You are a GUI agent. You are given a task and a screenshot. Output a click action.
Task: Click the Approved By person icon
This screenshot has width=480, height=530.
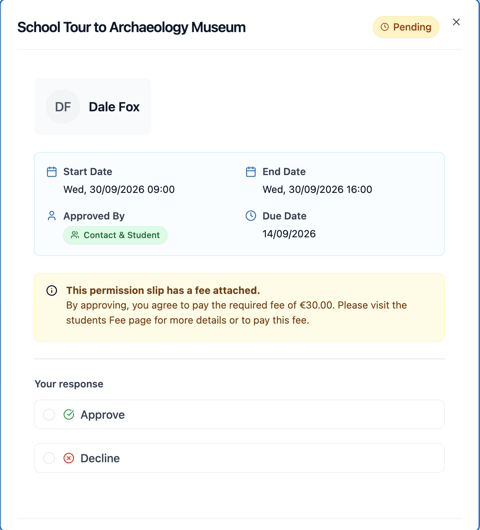click(x=52, y=216)
